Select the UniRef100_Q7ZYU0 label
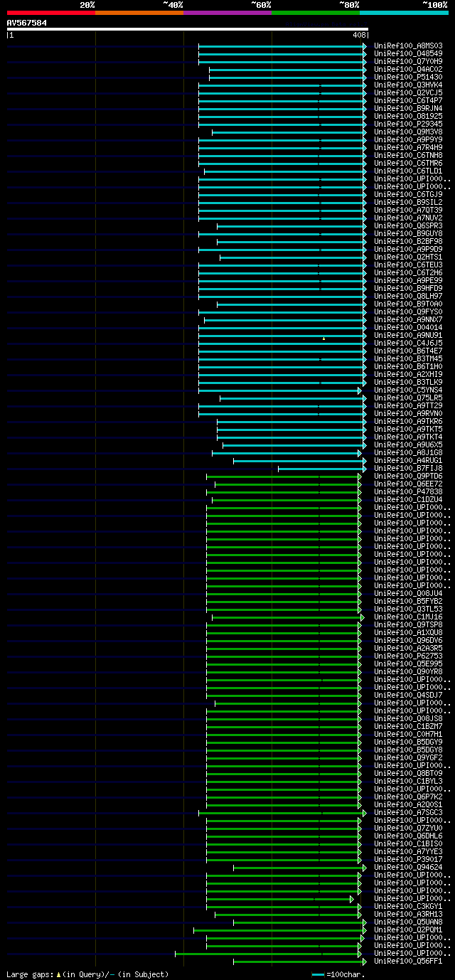The image size is (455, 980). (x=408, y=828)
